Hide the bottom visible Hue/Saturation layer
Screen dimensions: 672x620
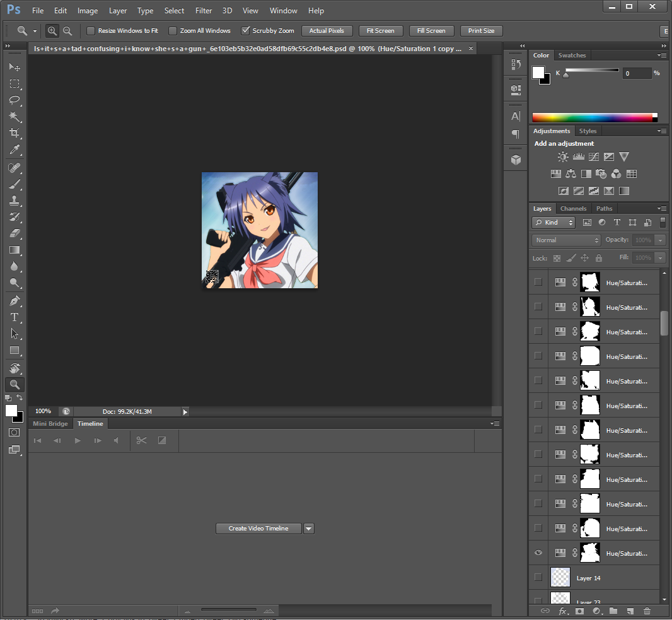(538, 553)
